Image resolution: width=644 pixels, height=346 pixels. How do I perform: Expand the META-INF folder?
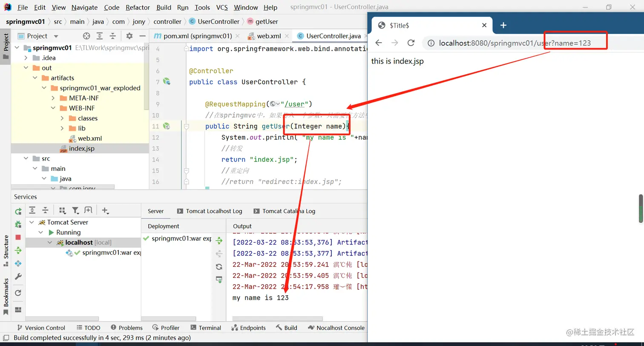coord(53,98)
